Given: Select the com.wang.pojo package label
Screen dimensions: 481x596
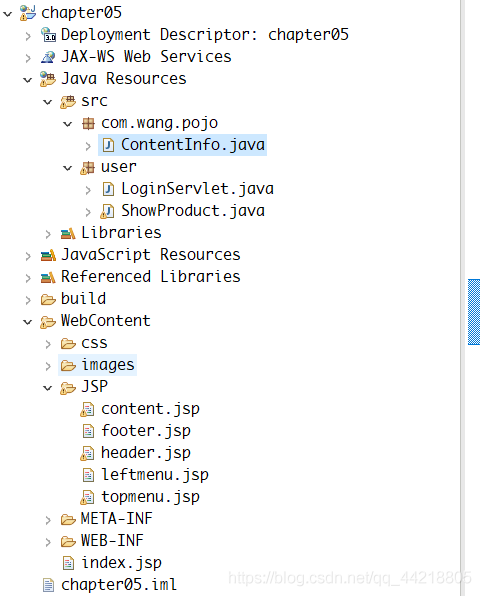Looking at the screenshot, I should pyautogui.click(x=159, y=123).
